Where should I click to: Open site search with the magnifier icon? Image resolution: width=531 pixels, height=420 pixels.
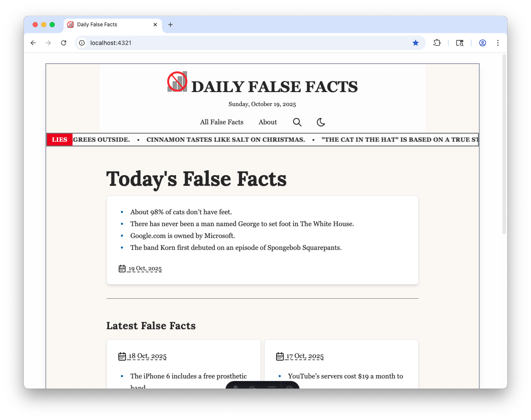click(x=297, y=122)
